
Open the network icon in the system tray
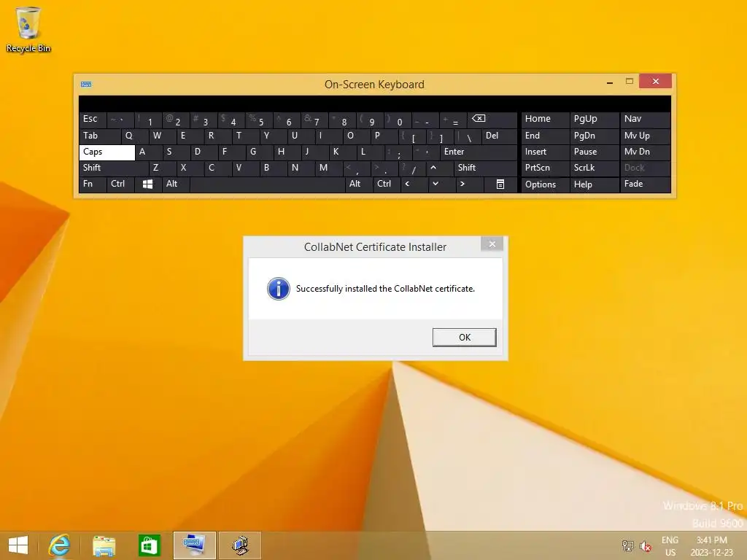(x=628, y=545)
